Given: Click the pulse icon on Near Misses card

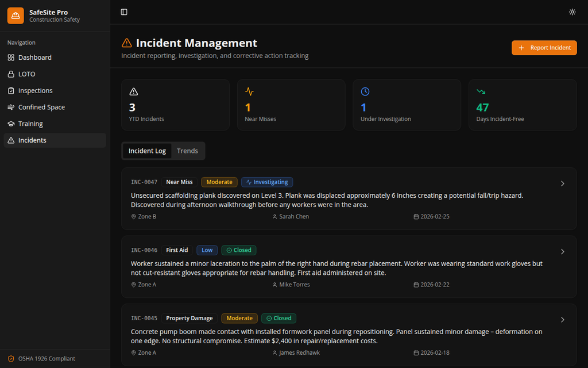Looking at the screenshot, I should (249, 91).
